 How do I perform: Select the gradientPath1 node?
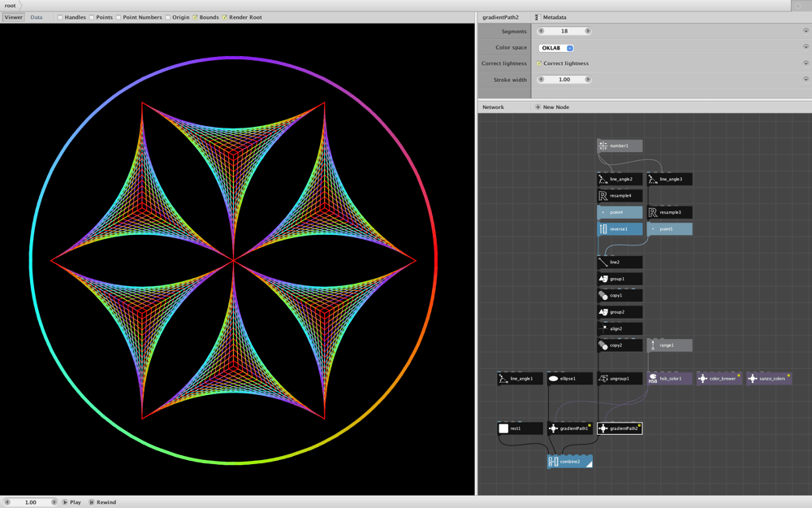pyautogui.click(x=570, y=428)
